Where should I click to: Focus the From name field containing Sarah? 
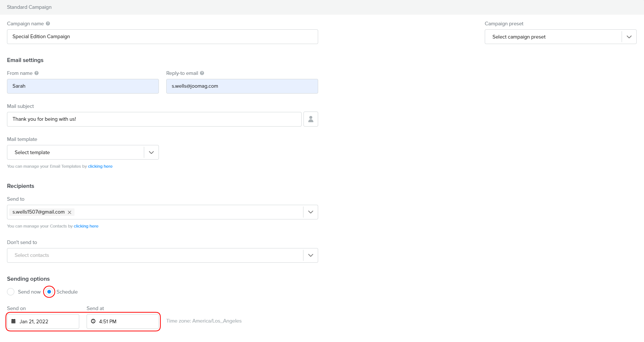pos(83,86)
